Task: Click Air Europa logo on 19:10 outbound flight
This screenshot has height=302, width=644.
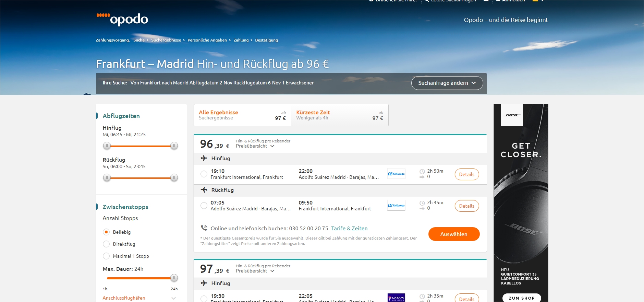Action: coord(396,174)
